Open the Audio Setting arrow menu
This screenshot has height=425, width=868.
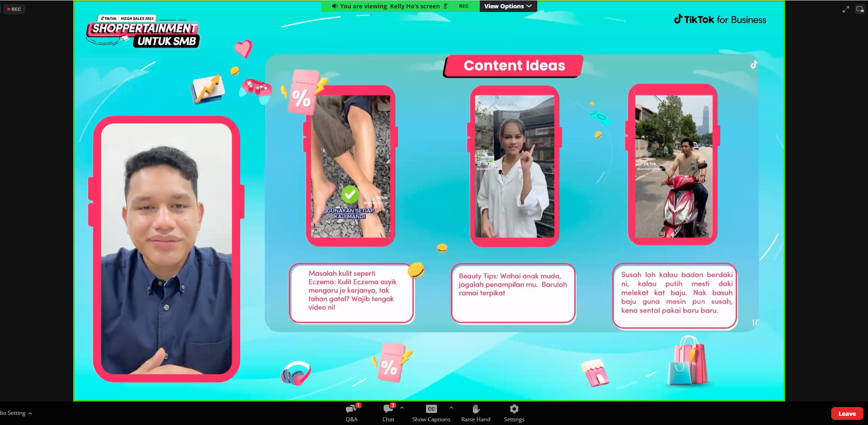tap(30, 413)
